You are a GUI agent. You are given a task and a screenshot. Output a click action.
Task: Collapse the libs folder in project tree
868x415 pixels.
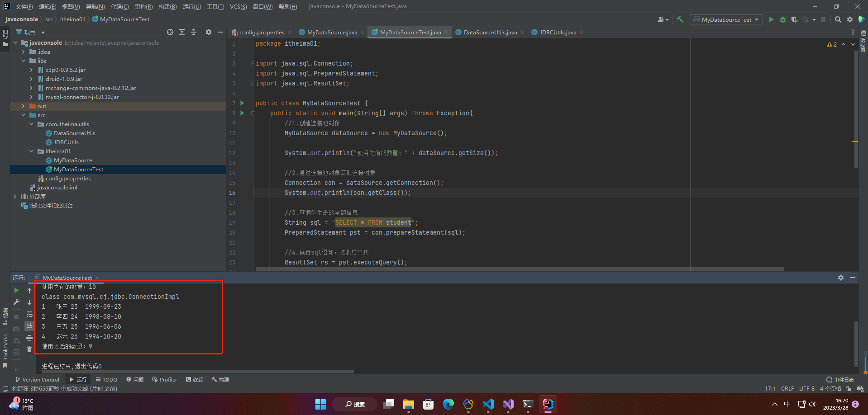tap(23, 61)
